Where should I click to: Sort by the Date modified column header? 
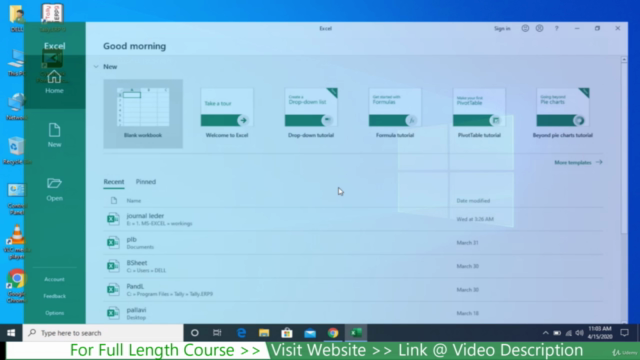coord(473,201)
